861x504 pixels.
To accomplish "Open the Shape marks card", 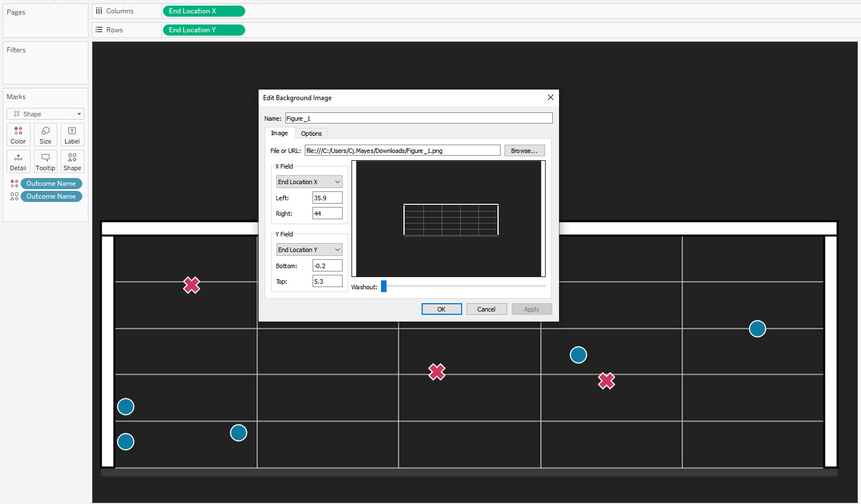I will (x=72, y=161).
